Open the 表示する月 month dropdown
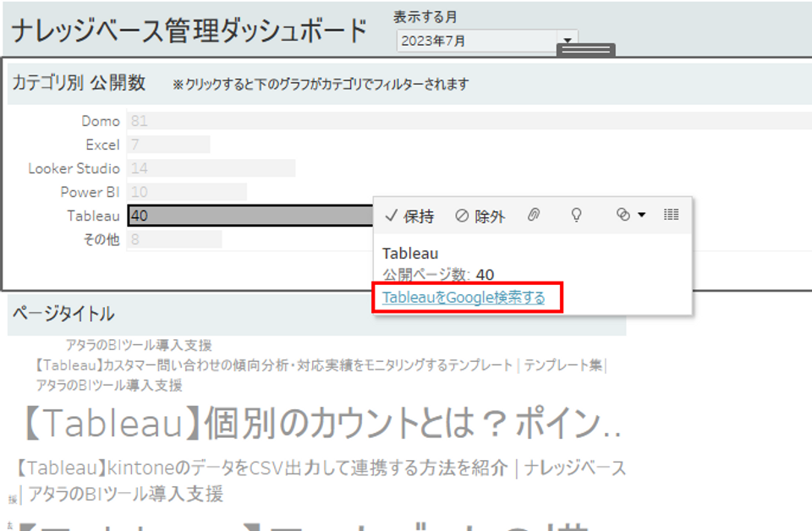This screenshot has height=531, width=812. [487, 41]
